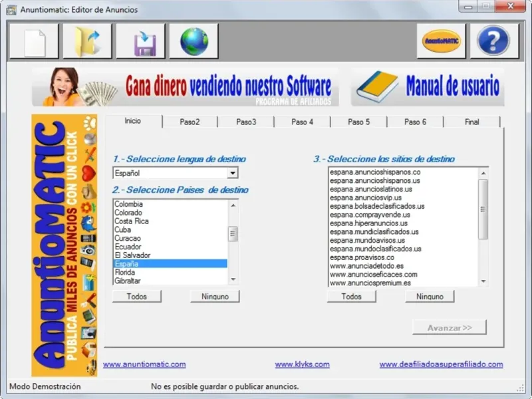Select Colorado in the countries list

point(170,212)
